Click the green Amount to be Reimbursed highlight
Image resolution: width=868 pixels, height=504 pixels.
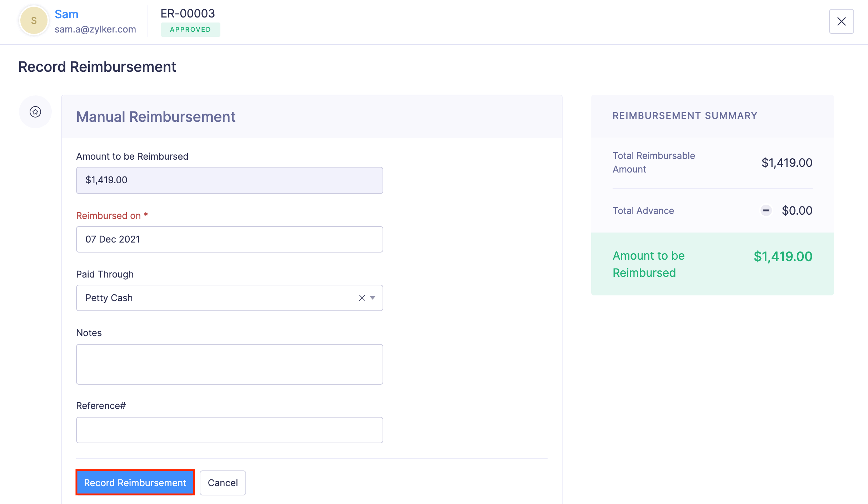(x=712, y=264)
